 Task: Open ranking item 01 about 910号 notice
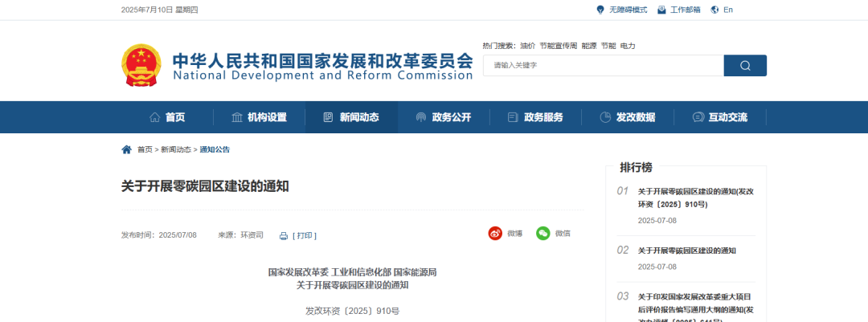(x=696, y=198)
